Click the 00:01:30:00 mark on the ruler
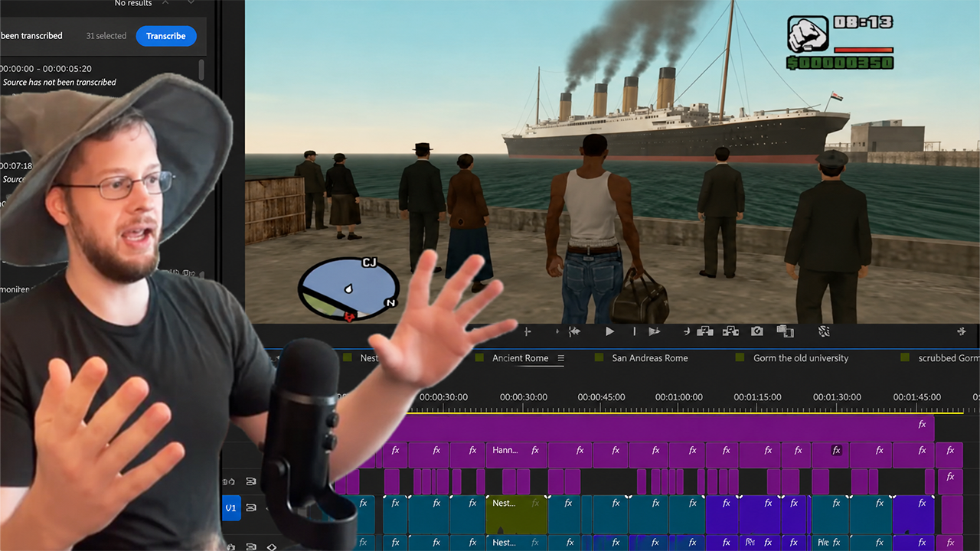Screen dimensions: 980x551 836,397
